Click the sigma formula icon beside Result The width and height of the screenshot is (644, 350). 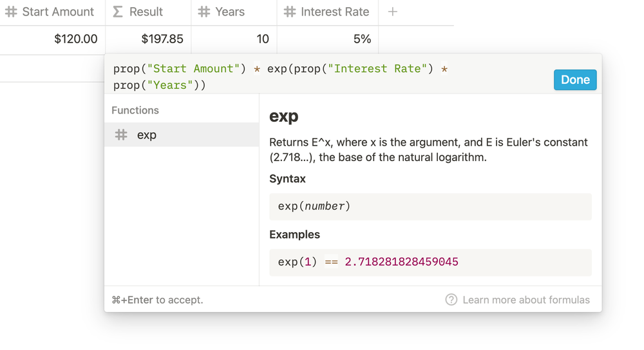click(x=118, y=12)
